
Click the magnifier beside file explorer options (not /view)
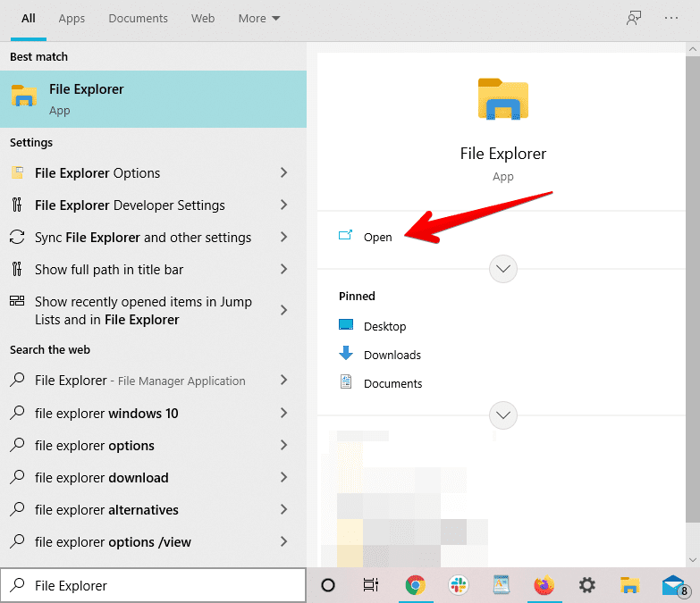coord(17,445)
